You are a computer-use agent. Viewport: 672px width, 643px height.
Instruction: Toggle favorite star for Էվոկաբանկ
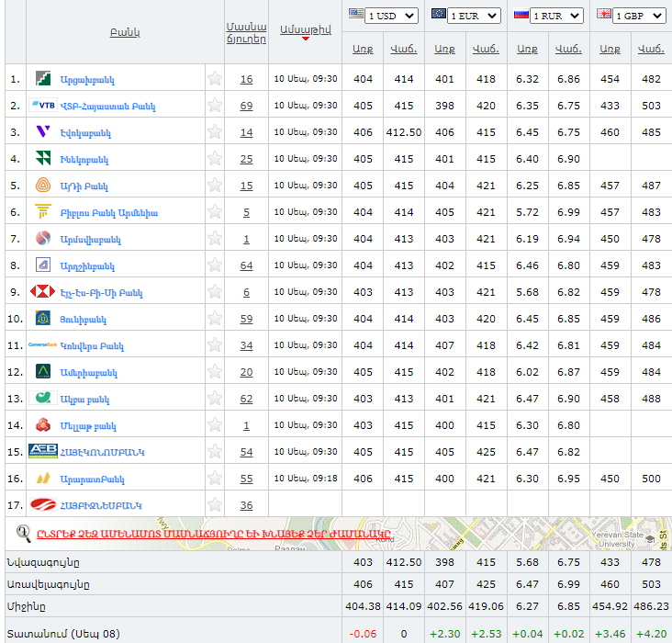215,131
